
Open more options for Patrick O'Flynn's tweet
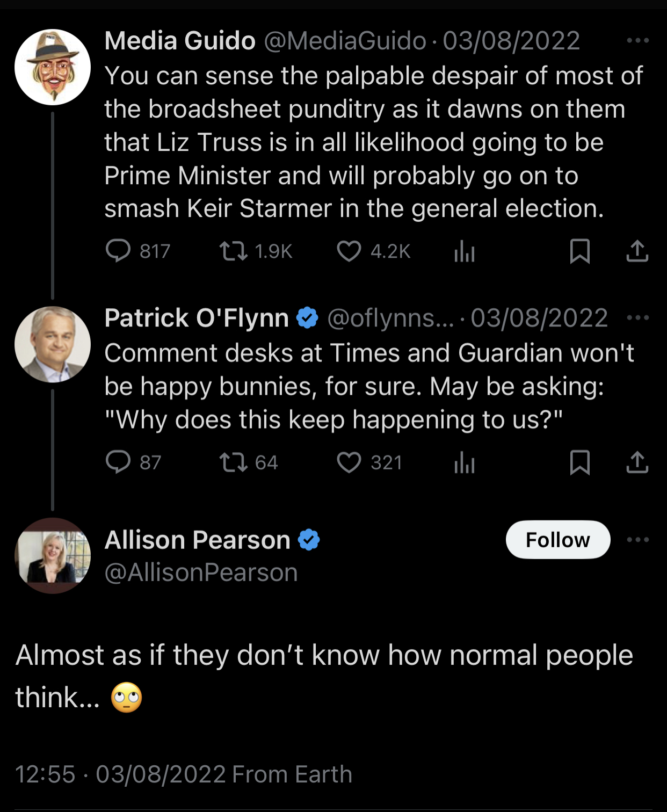(638, 318)
